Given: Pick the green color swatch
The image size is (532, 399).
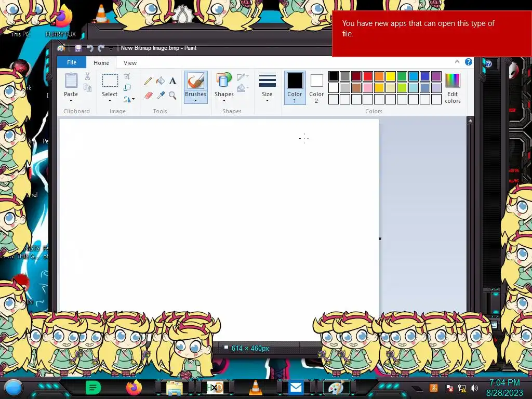Looking at the screenshot, I should click(402, 76).
